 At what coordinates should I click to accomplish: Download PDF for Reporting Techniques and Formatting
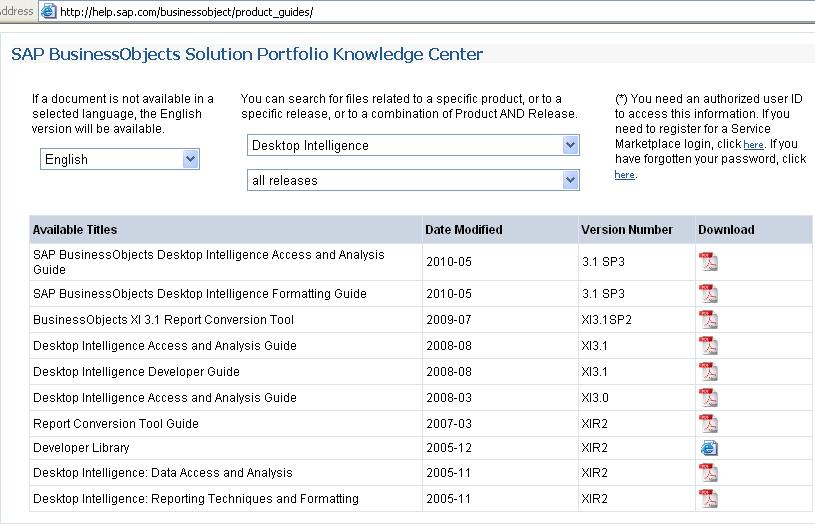[708, 498]
